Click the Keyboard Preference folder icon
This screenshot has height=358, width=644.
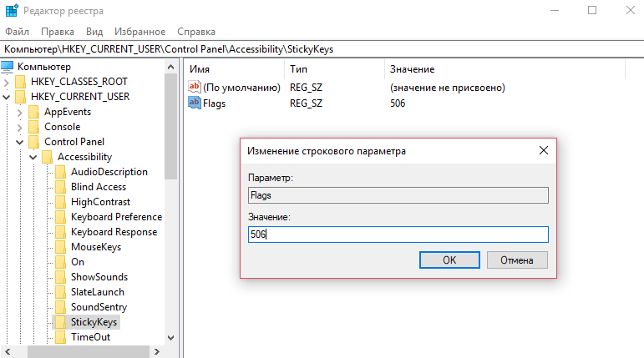pos(60,217)
